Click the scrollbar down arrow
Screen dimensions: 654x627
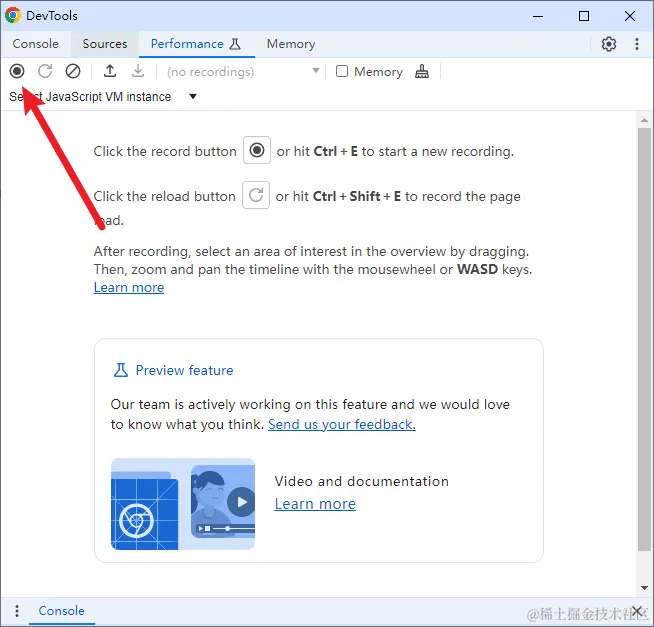(644, 588)
